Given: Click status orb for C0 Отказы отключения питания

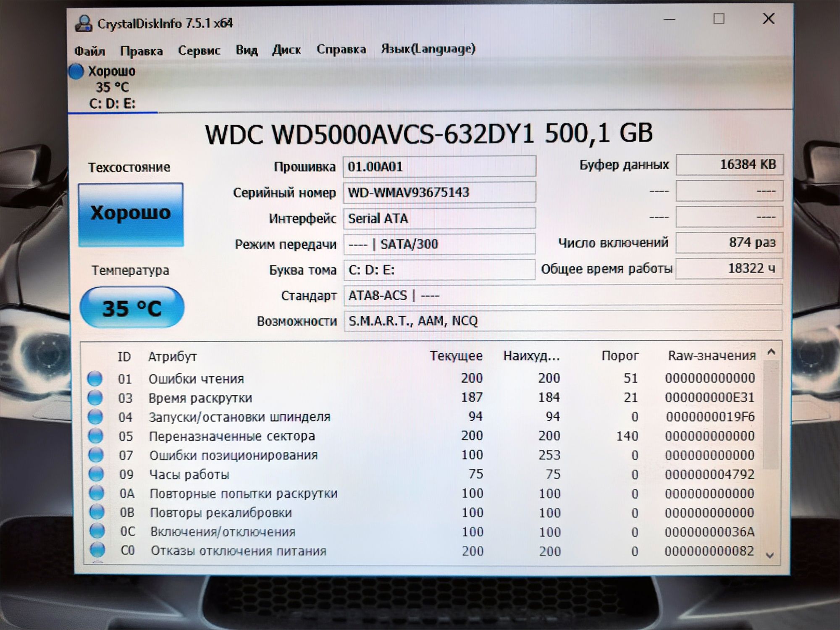Looking at the screenshot, I should pyautogui.click(x=97, y=550).
